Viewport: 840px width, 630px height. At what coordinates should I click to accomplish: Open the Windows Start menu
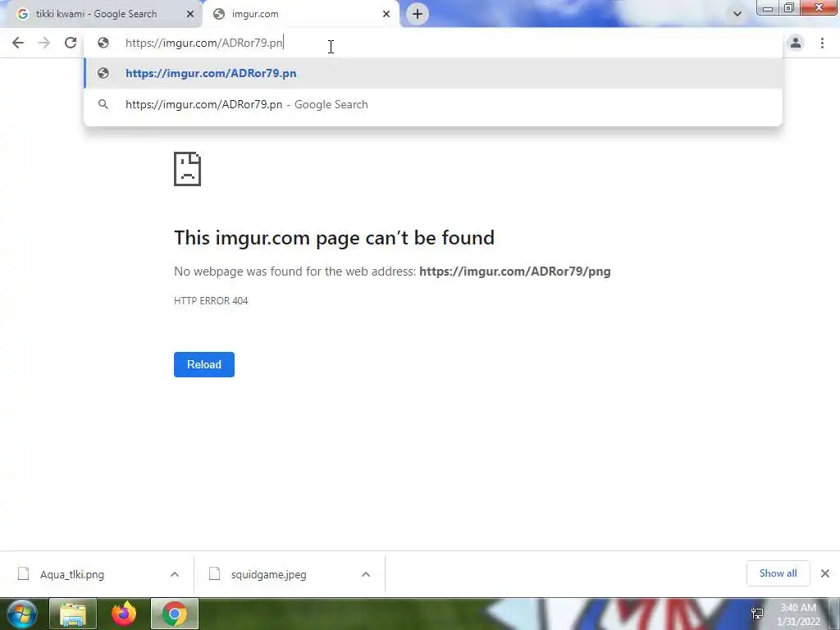[x=21, y=614]
